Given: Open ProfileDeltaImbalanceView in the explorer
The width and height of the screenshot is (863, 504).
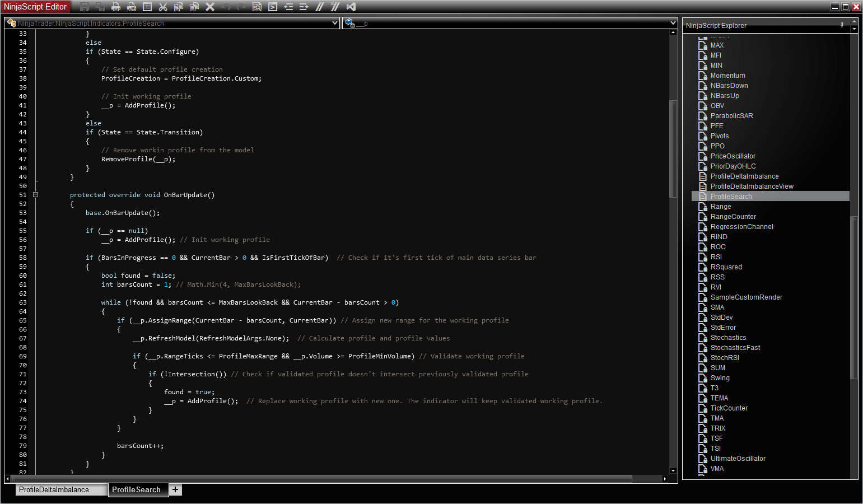Looking at the screenshot, I should tap(752, 186).
